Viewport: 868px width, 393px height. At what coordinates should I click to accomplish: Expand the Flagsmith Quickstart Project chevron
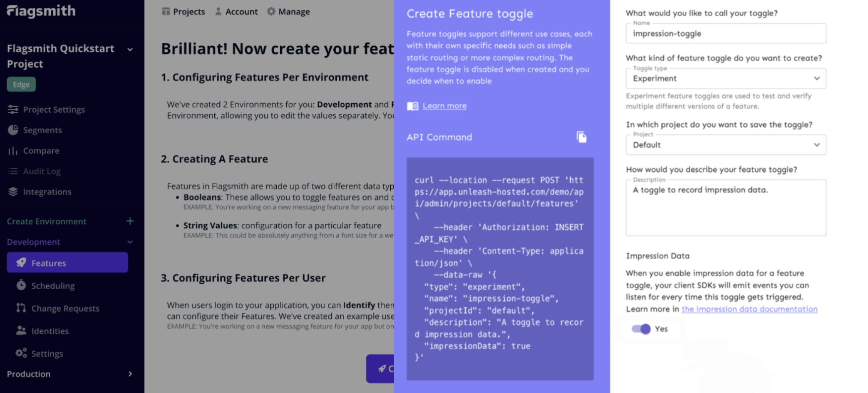130,50
